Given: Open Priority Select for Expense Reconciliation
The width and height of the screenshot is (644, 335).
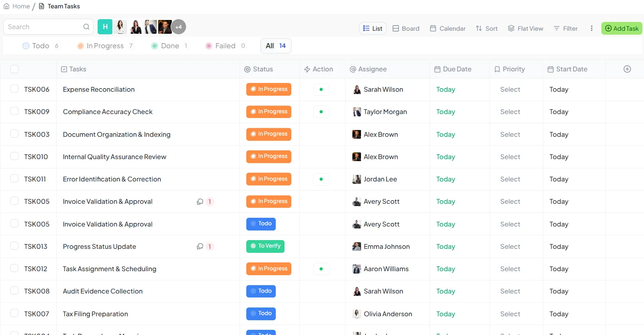Looking at the screenshot, I should pyautogui.click(x=510, y=90).
